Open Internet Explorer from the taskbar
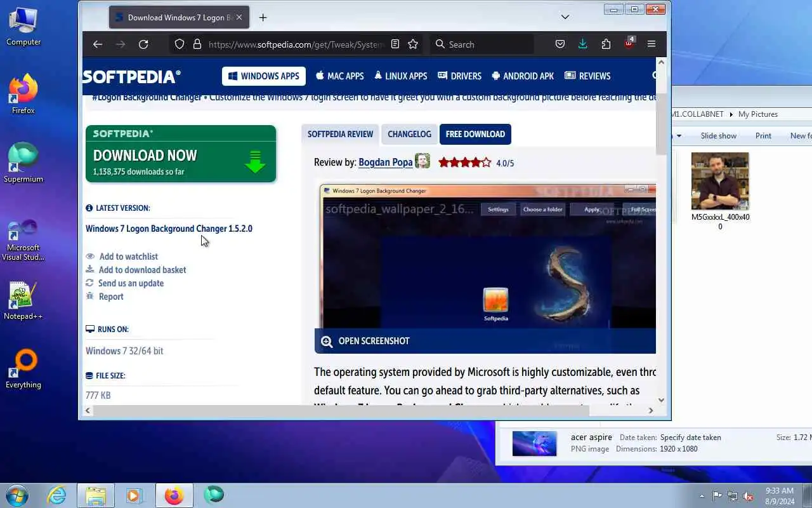 coord(57,495)
